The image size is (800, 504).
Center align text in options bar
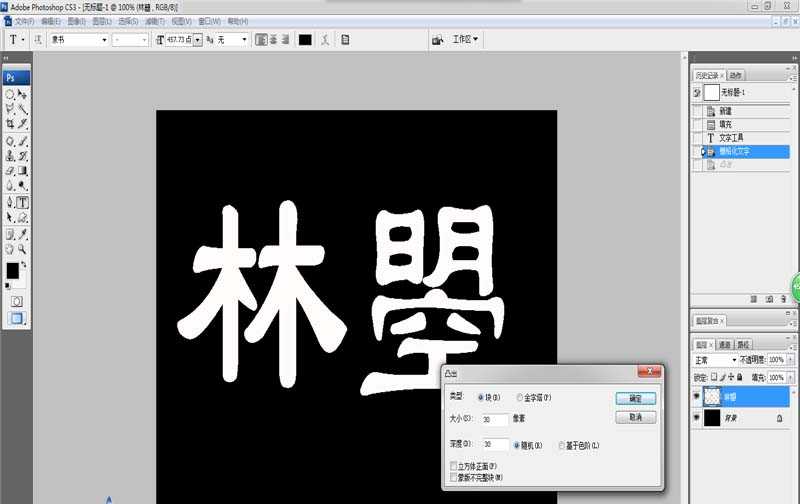point(273,40)
